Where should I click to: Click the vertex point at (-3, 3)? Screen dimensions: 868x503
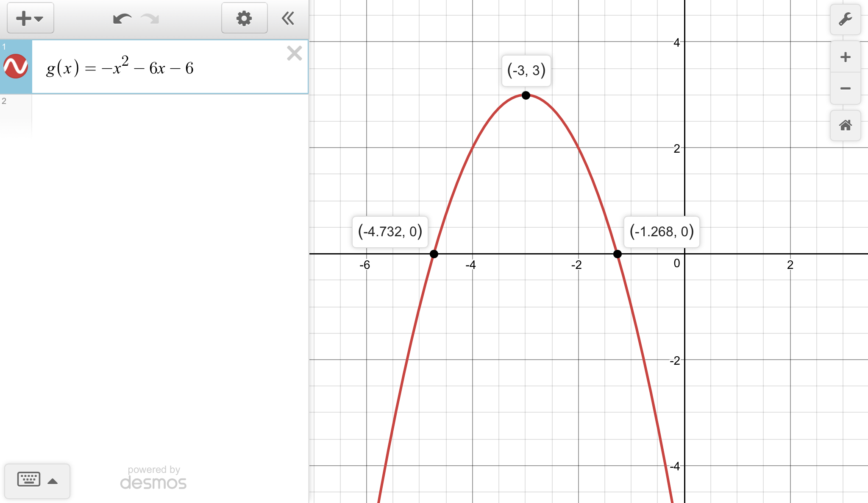pos(526,95)
